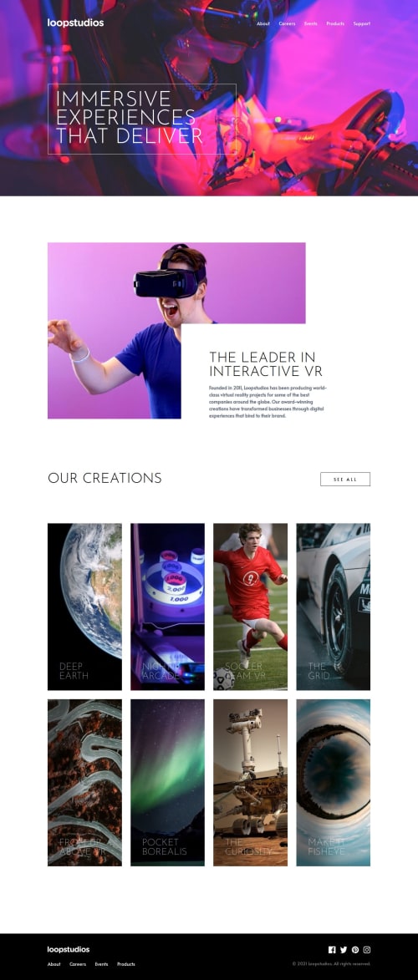Open About in the top navigation

click(x=263, y=23)
